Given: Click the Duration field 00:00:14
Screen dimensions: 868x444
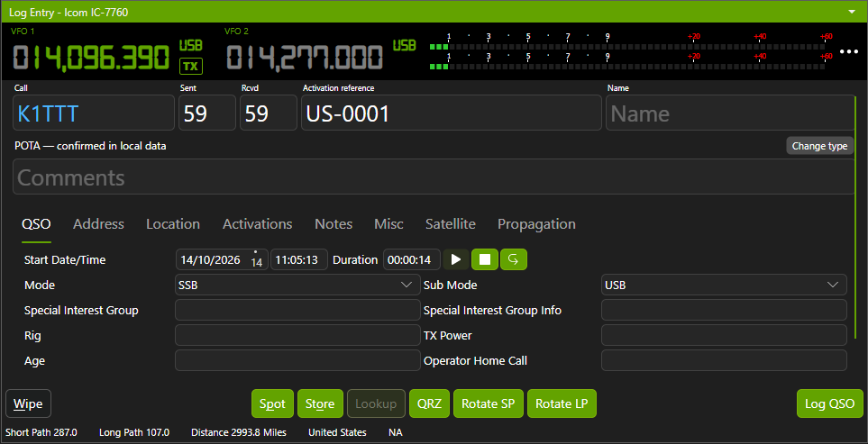Looking at the screenshot, I should tap(412, 259).
